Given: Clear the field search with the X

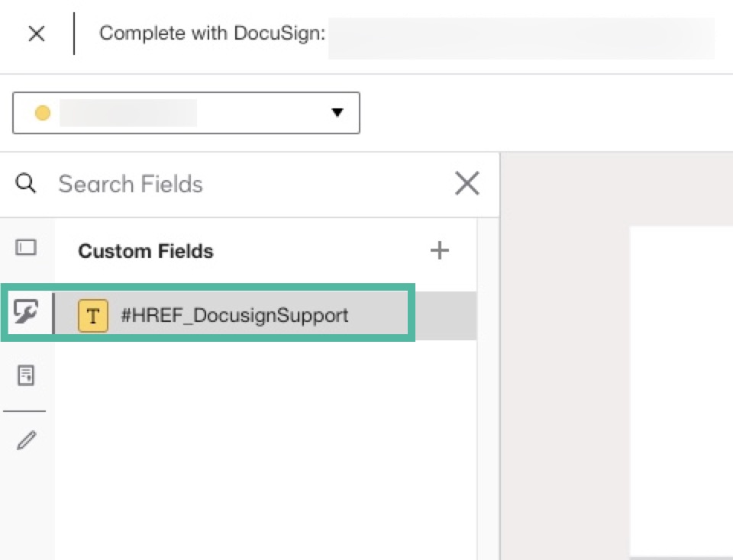Looking at the screenshot, I should pos(467,183).
